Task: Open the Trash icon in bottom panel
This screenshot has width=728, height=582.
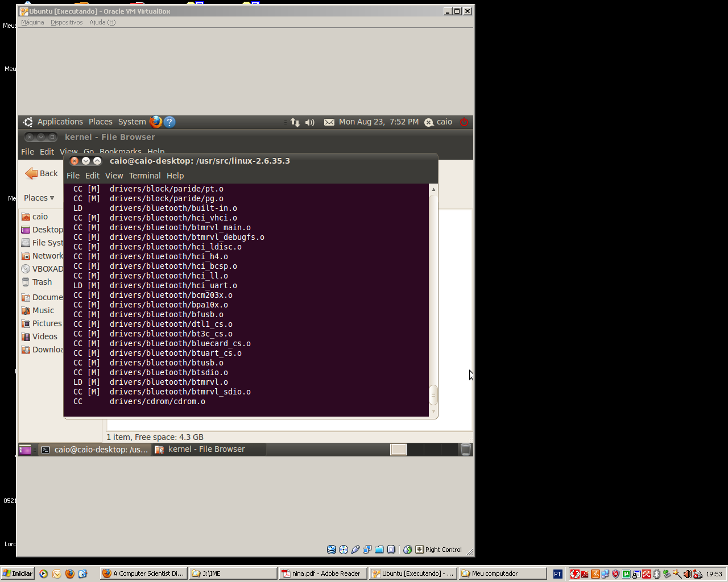Action: [465, 450]
